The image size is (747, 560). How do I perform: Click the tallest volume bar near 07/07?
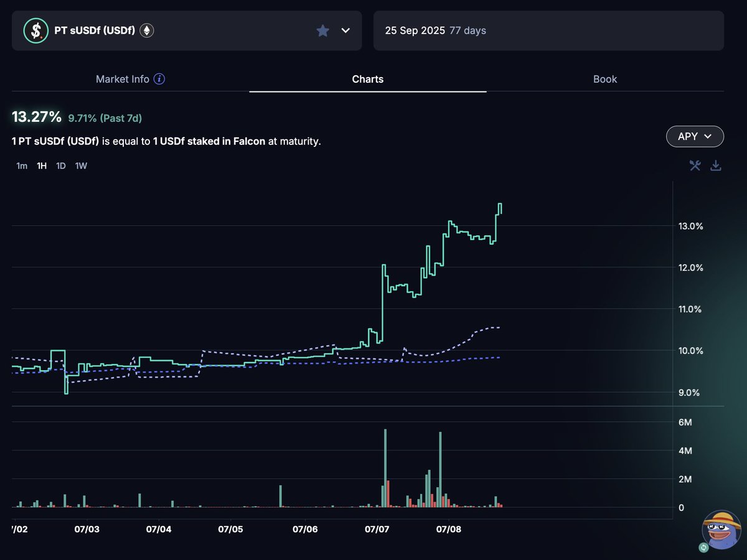[385, 468]
